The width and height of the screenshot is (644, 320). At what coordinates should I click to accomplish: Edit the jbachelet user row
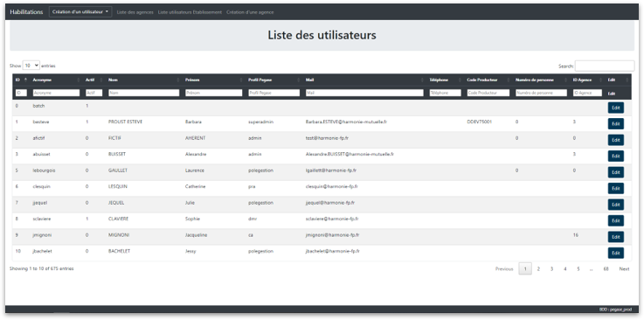coord(616,253)
